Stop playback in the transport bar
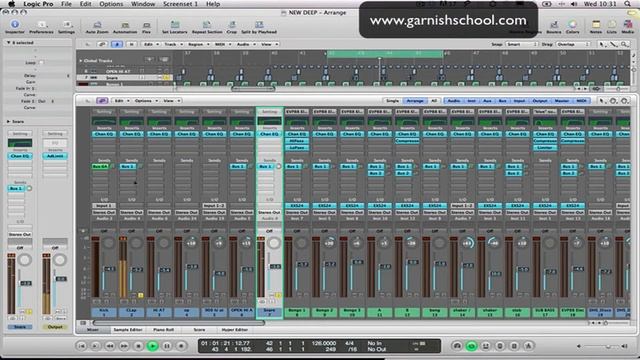 click(x=138, y=346)
